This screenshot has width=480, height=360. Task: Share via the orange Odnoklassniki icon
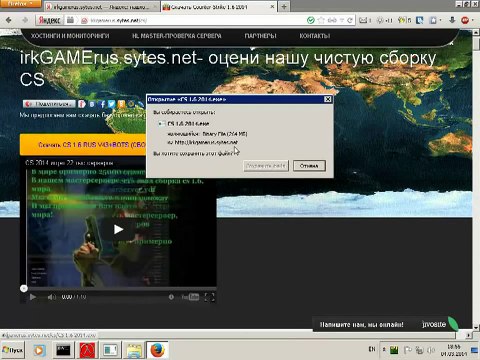pos(121,104)
